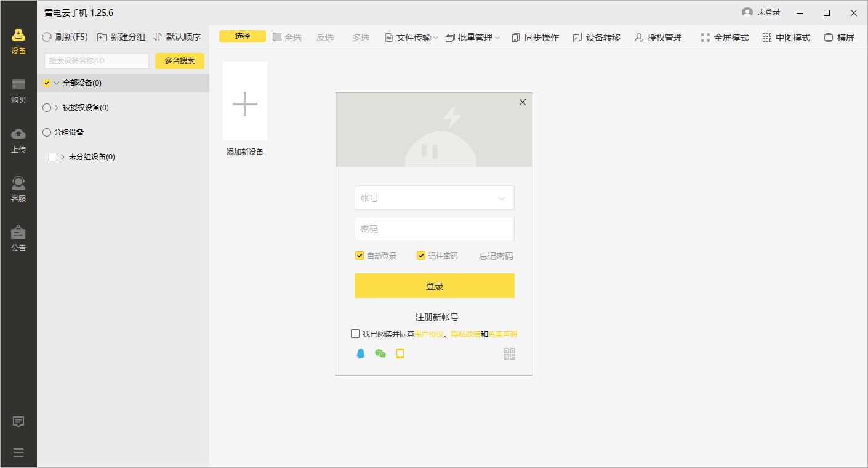868x468 pixels.
Task: Click the yellow 登录 button
Action: click(x=435, y=286)
